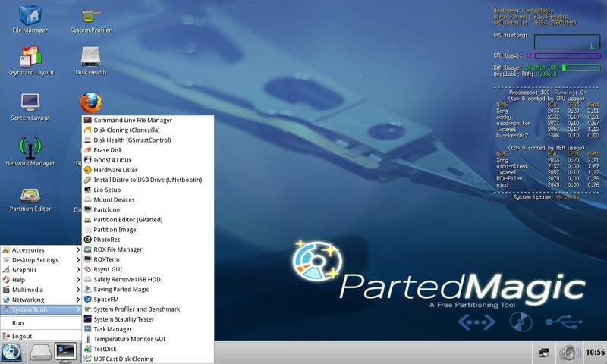
Task: Click the UDPCast icon in menu
Action: [88, 359]
